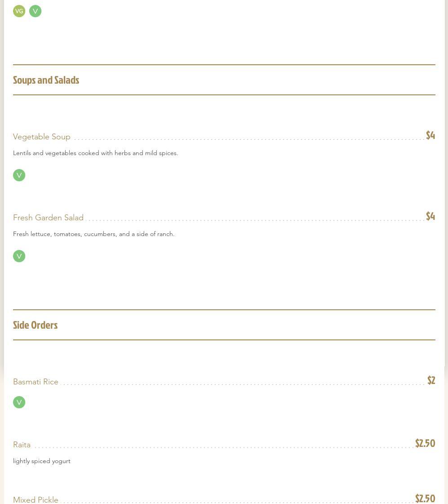This screenshot has width=448, height=504.
Task: Click the fresh lettuce and tomatoes description
Action: pyautogui.click(x=93, y=234)
